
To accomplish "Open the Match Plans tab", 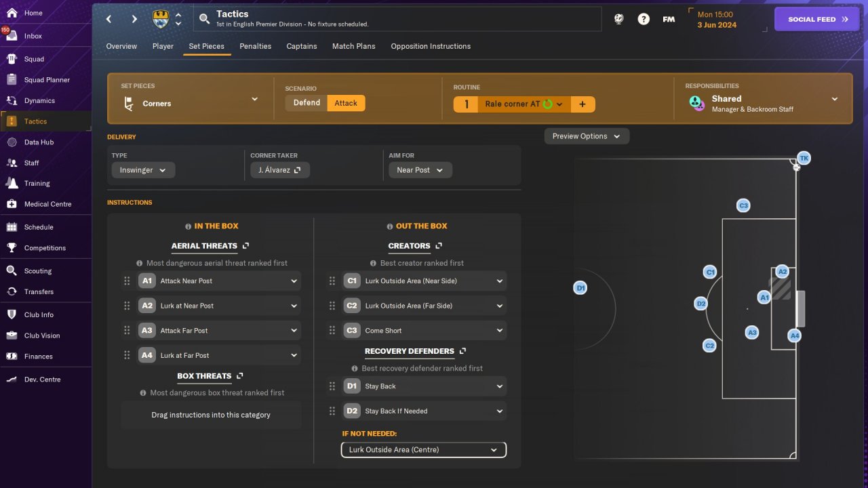I will click(353, 46).
